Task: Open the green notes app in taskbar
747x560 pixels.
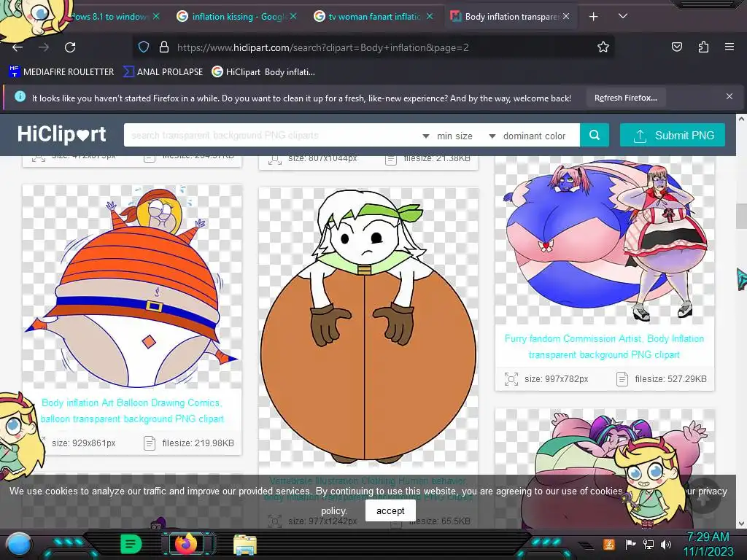Action: point(131,544)
